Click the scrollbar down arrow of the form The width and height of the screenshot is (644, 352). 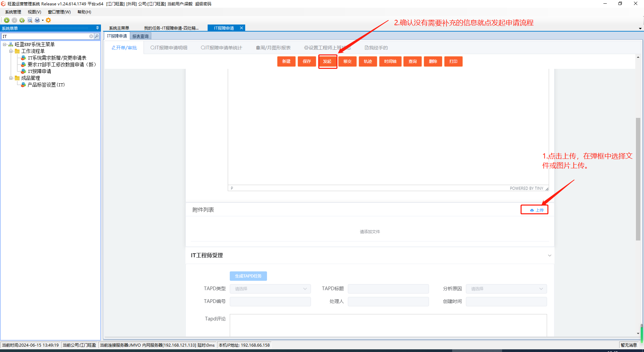click(x=638, y=333)
